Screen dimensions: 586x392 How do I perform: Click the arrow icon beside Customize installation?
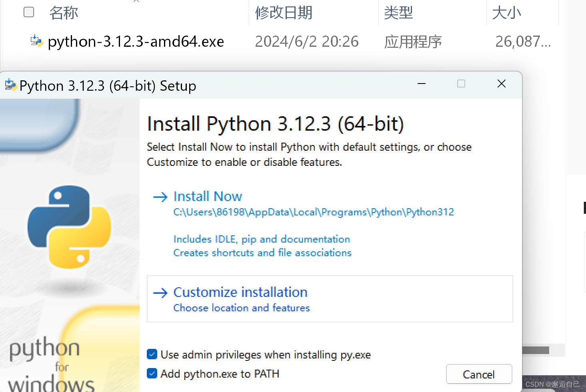[x=160, y=293]
